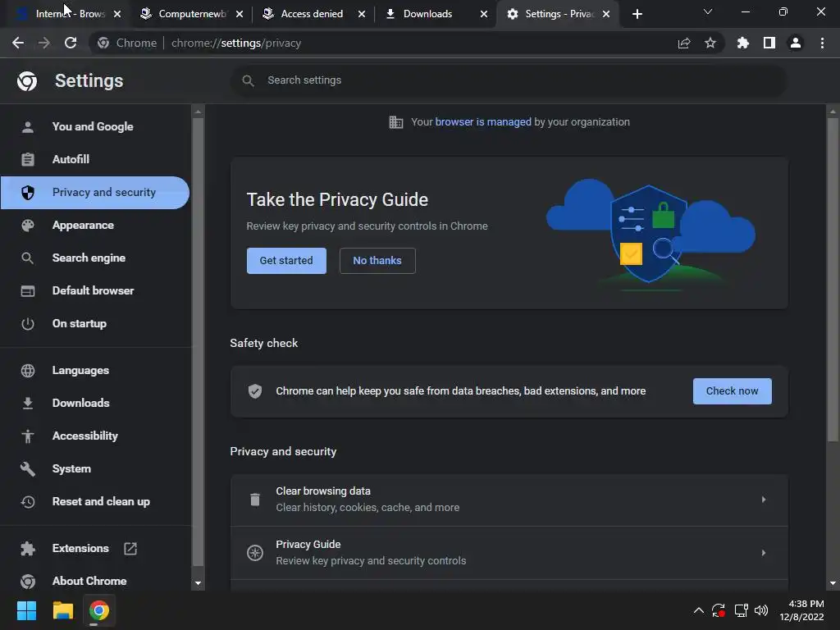The image size is (840, 630).
Task: Open Chrome three-dot menu
Action: 822,43
